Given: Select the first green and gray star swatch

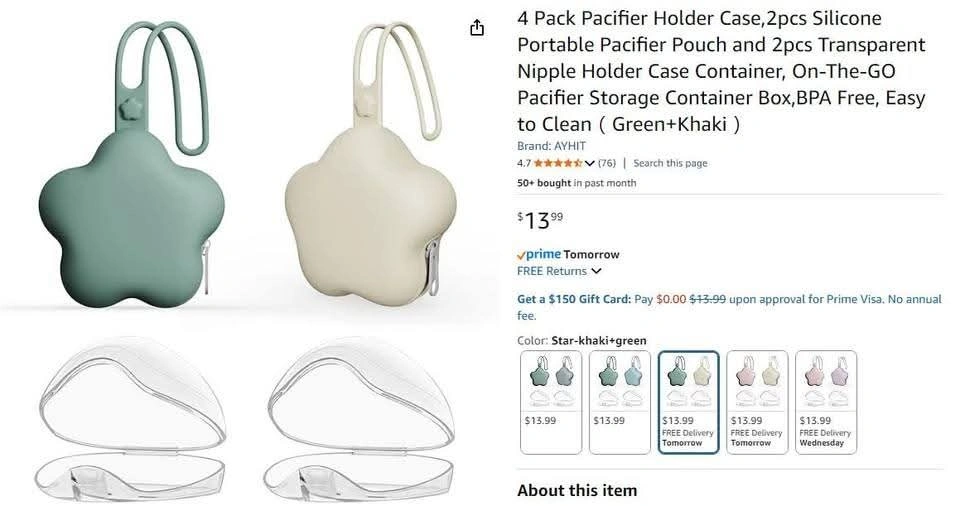Looking at the screenshot, I should (x=551, y=402).
